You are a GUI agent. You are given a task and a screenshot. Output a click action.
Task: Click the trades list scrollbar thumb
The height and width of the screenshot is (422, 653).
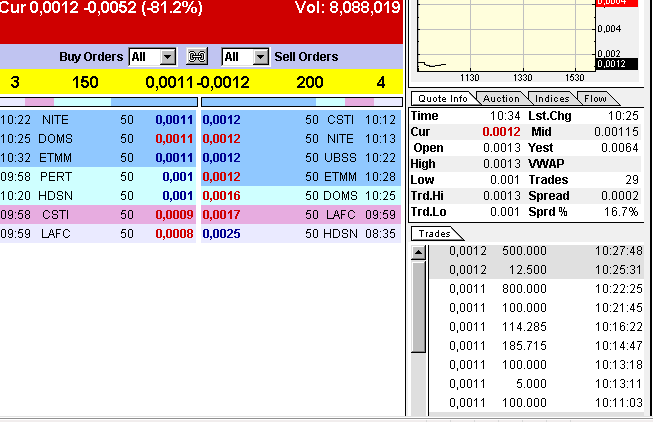click(x=419, y=307)
